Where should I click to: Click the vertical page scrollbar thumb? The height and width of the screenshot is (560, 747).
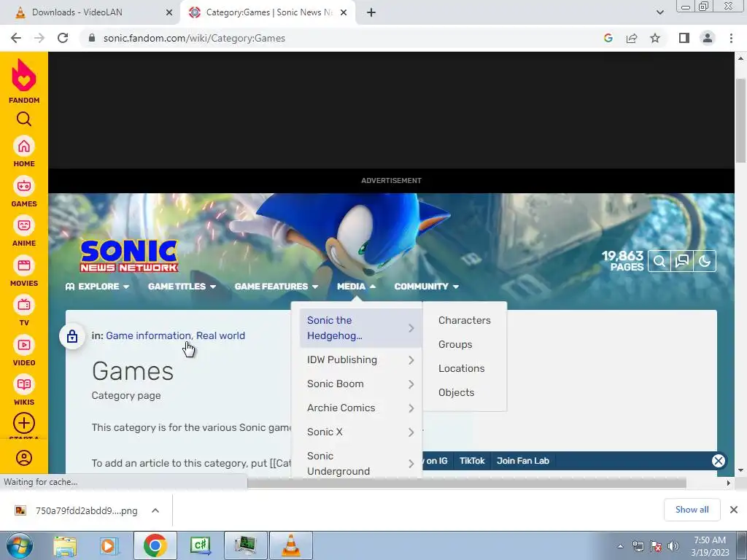coord(740,122)
